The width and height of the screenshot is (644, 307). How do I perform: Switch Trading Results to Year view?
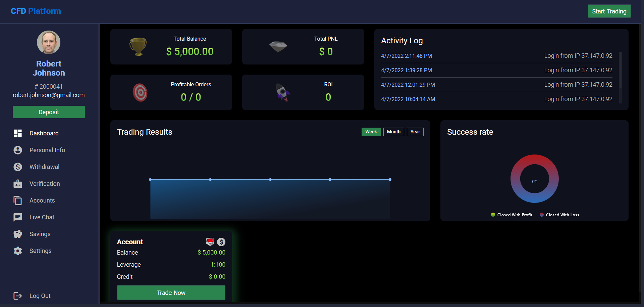tap(415, 132)
